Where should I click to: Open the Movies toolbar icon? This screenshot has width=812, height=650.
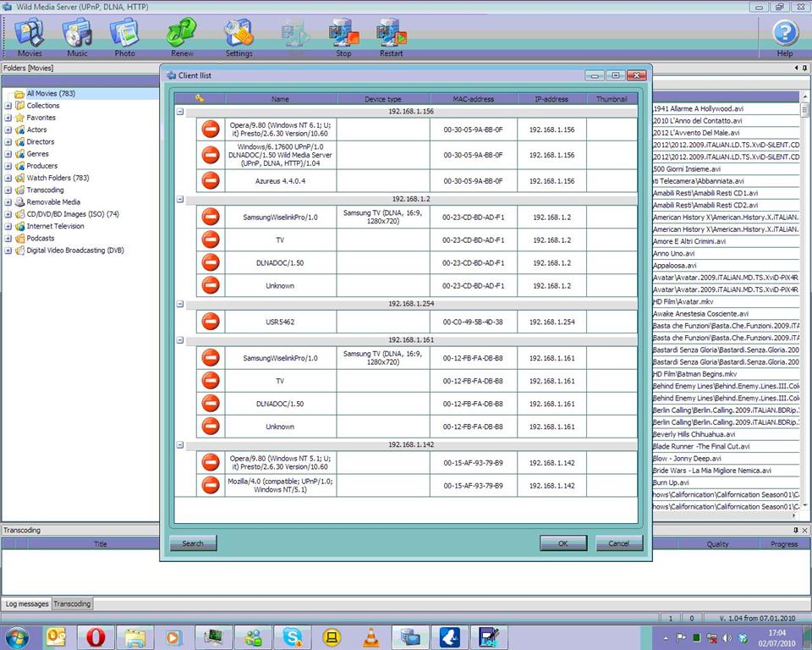30,36
